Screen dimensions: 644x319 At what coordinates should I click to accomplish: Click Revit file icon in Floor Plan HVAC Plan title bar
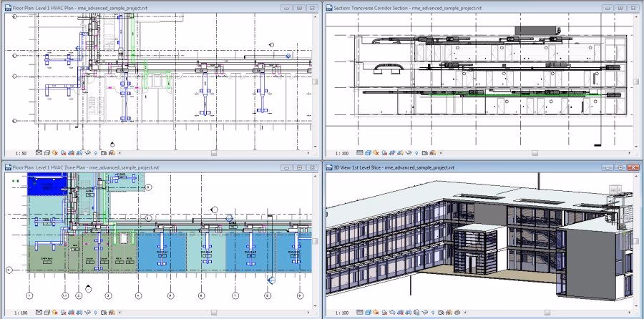pyautogui.click(x=6, y=7)
